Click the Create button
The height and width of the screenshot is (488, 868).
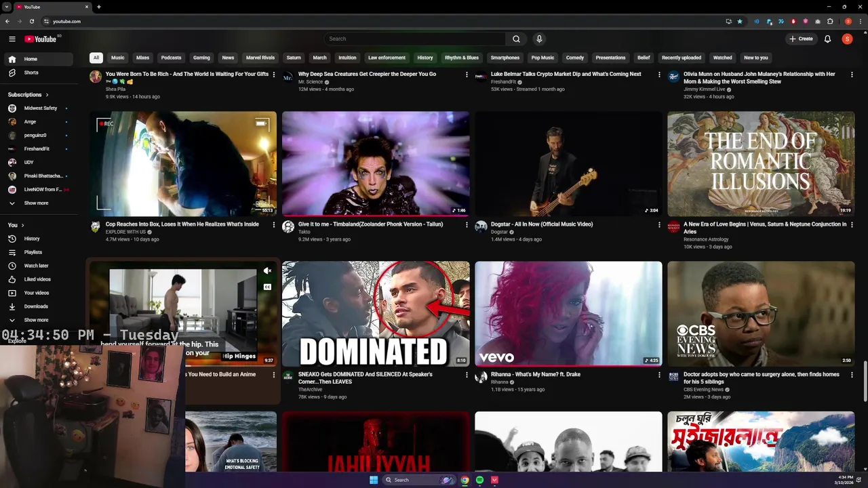point(801,39)
